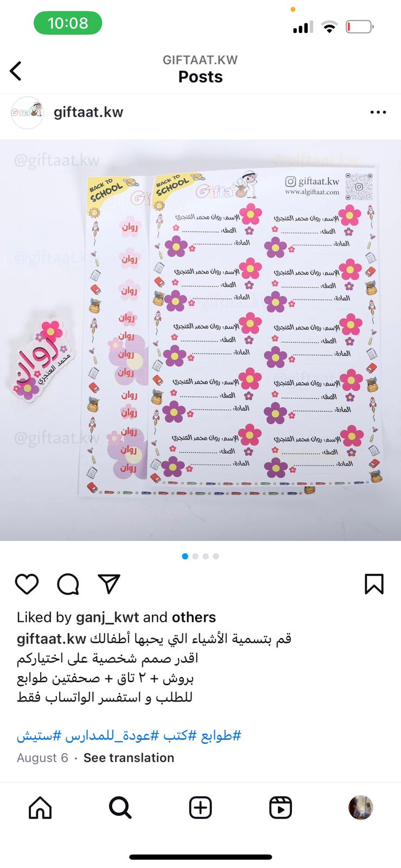The width and height of the screenshot is (401, 868).
Task: Open the giftaat.kw profile picture
Action: pyautogui.click(x=27, y=112)
